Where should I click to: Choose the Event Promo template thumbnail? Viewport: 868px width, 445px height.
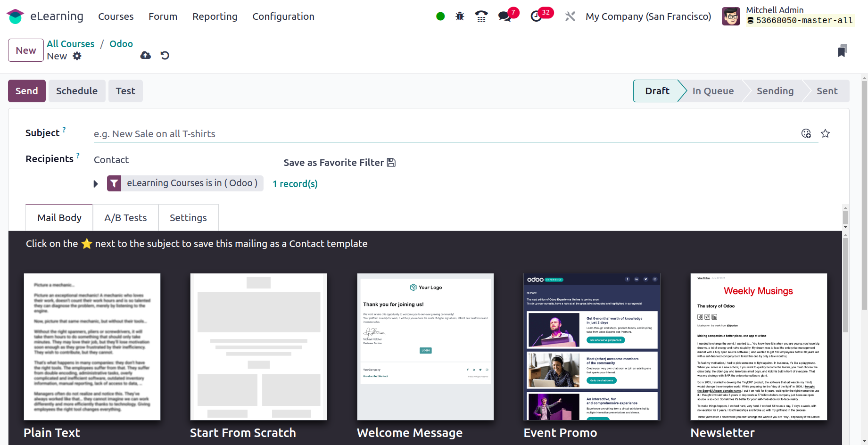592,347
